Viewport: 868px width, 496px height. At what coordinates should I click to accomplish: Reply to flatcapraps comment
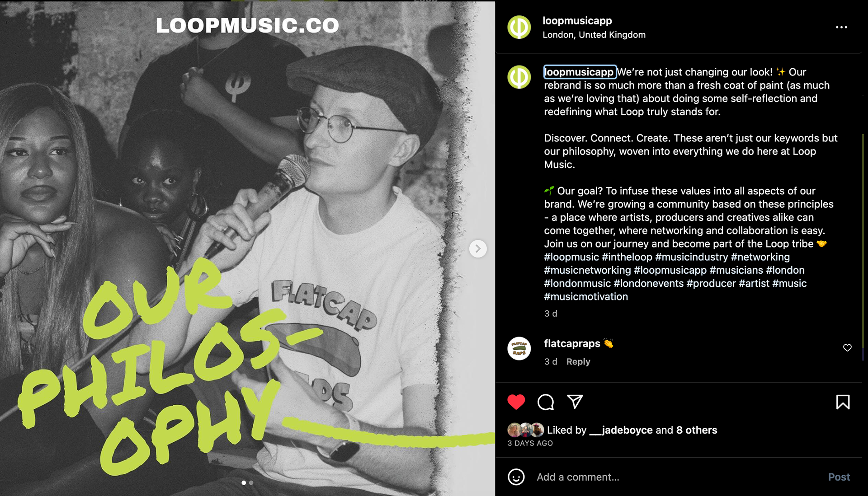point(578,361)
